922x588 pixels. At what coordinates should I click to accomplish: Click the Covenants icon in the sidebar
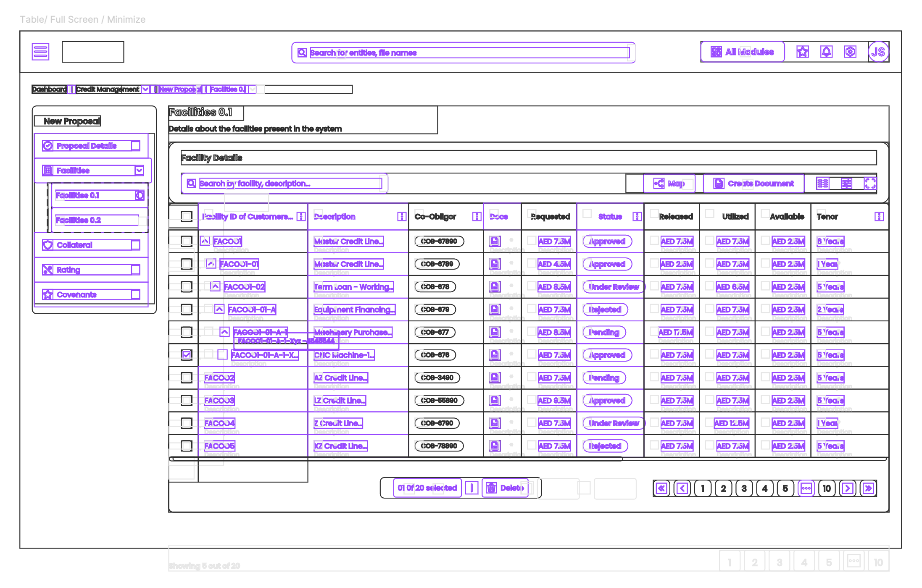pos(48,294)
